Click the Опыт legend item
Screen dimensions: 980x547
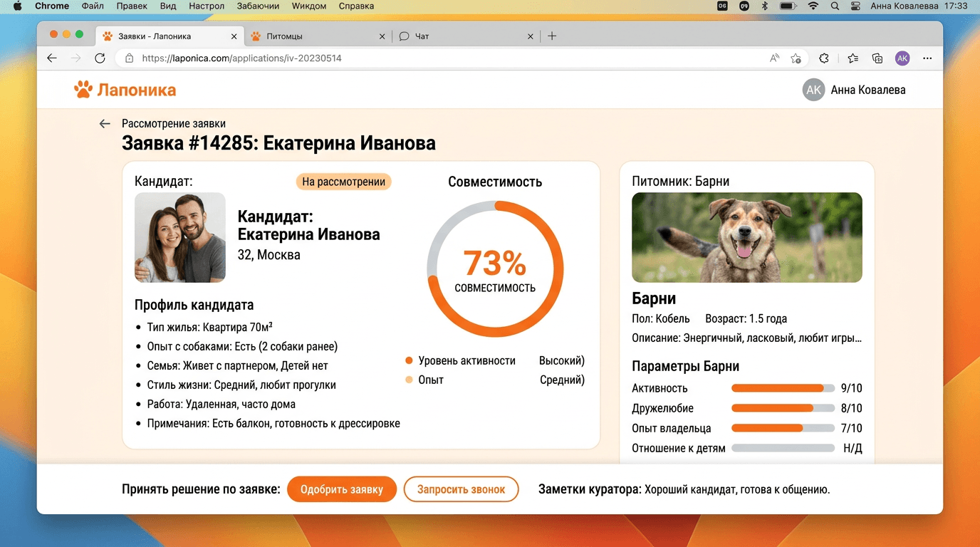(495, 380)
